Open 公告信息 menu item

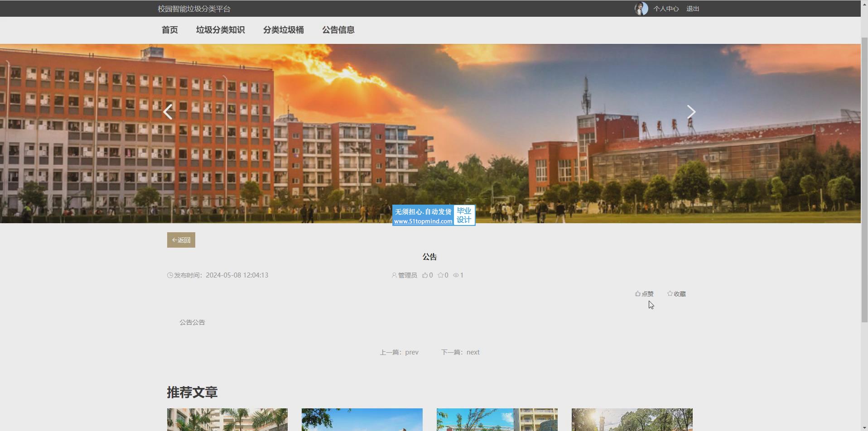tap(338, 30)
